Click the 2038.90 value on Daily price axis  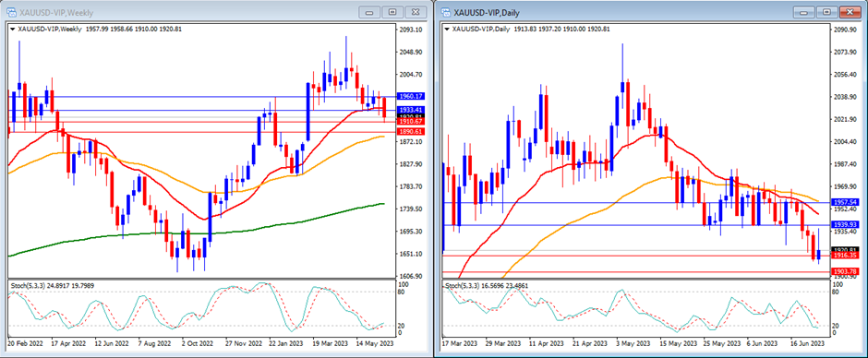click(845, 97)
